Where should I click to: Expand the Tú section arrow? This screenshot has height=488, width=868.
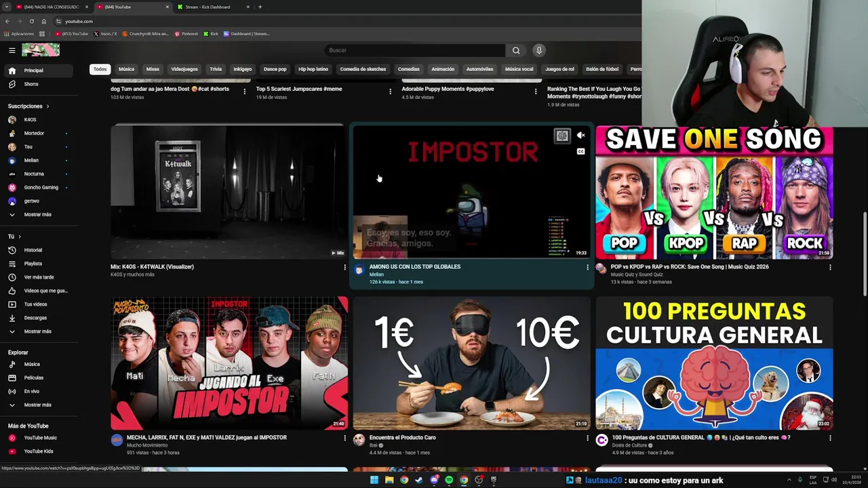[20, 237]
